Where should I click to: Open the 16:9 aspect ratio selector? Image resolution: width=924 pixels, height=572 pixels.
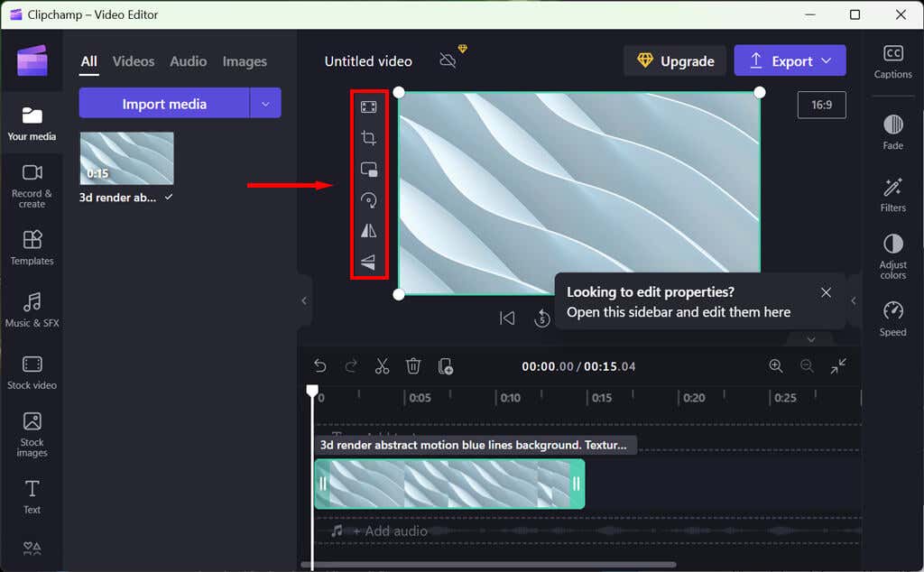click(x=821, y=105)
